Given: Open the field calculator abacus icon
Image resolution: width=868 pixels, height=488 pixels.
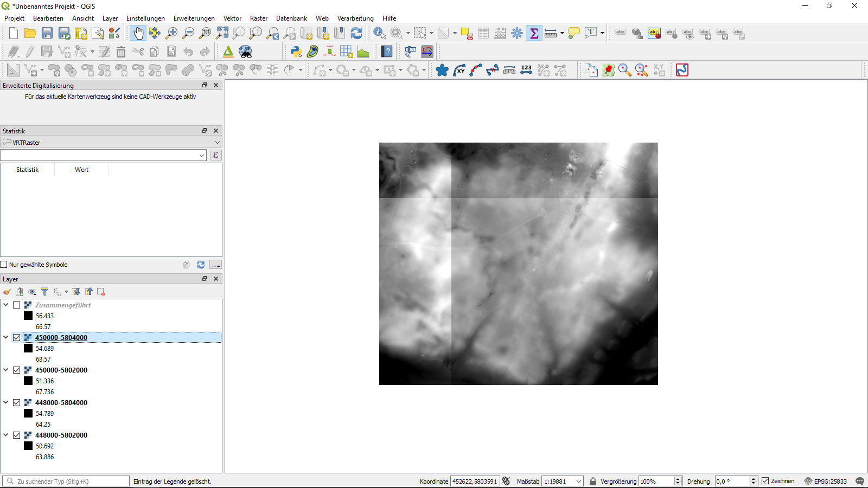Looking at the screenshot, I should [500, 33].
